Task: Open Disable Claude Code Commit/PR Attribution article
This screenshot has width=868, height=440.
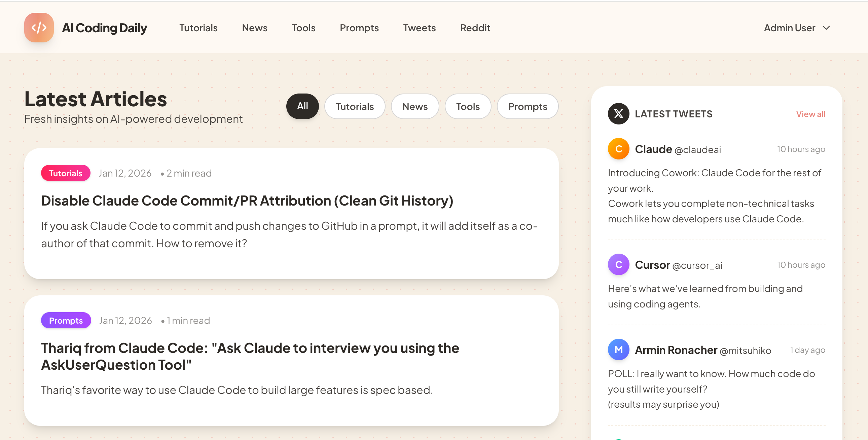Action: tap(247, 201)
